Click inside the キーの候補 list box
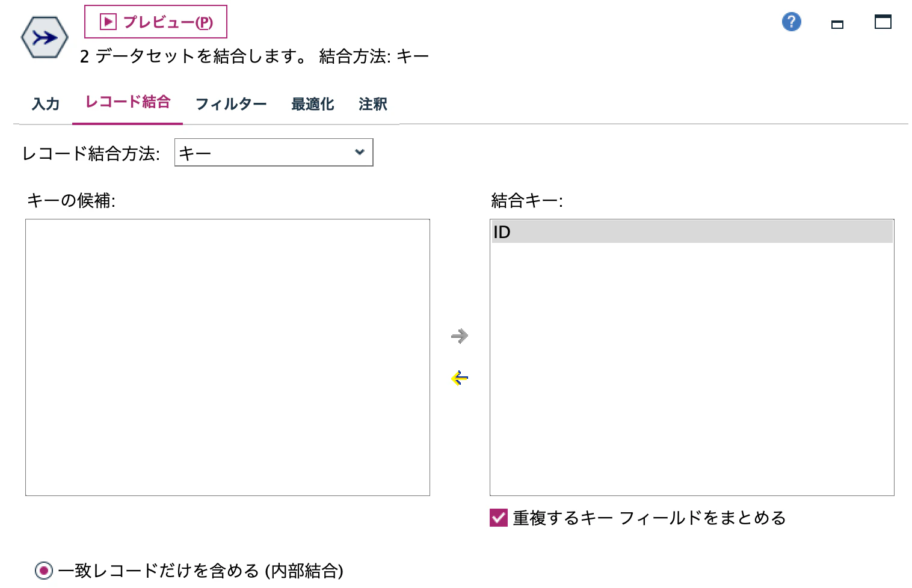 227,357
